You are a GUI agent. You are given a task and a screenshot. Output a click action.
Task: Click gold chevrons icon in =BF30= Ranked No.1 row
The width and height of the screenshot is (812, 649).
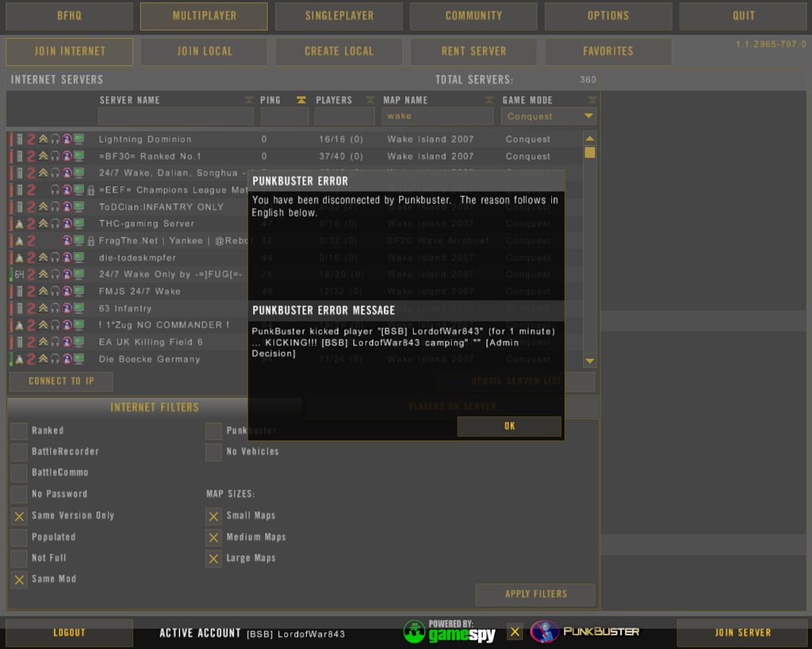click(44, 156)
